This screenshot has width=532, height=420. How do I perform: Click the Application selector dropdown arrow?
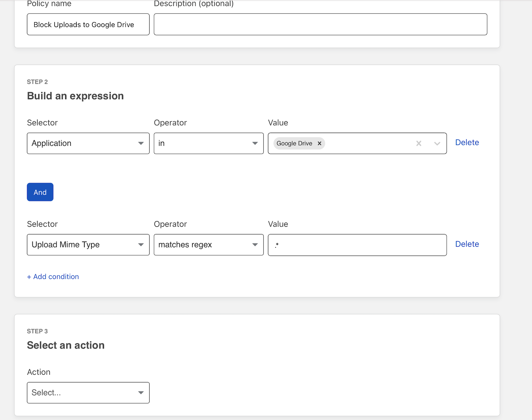[x=141, y=144]
